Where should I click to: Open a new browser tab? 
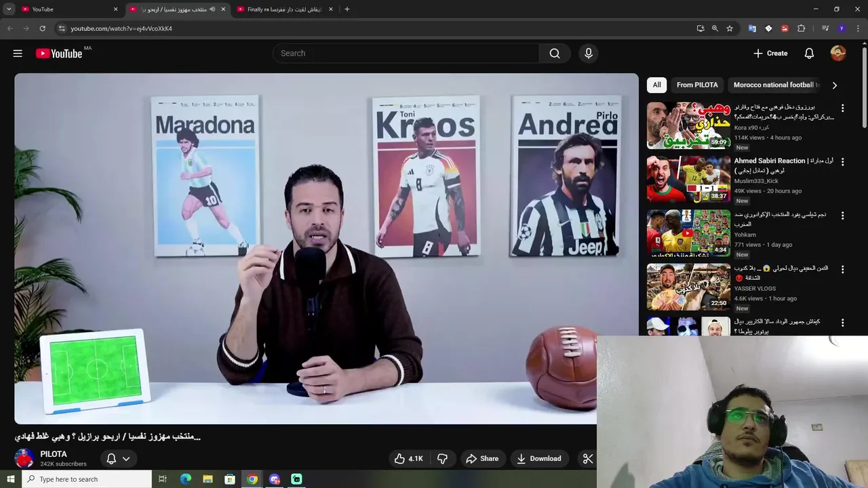pos(347,9)
